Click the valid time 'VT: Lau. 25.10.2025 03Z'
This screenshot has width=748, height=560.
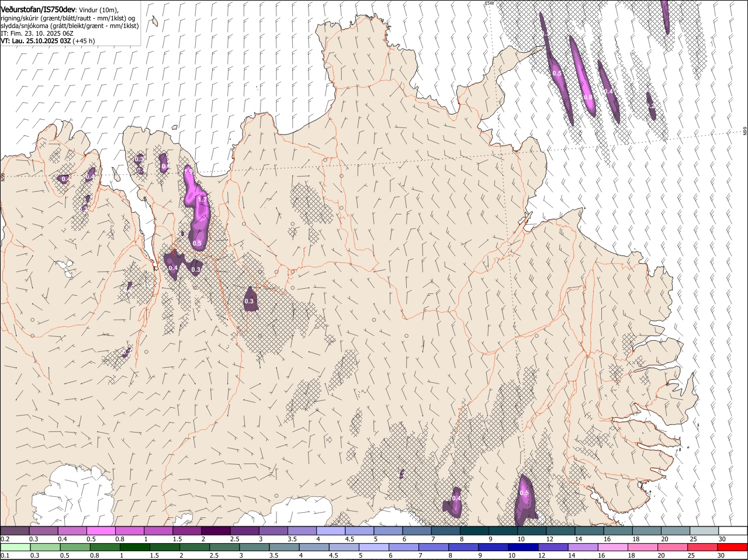(36, 41)
